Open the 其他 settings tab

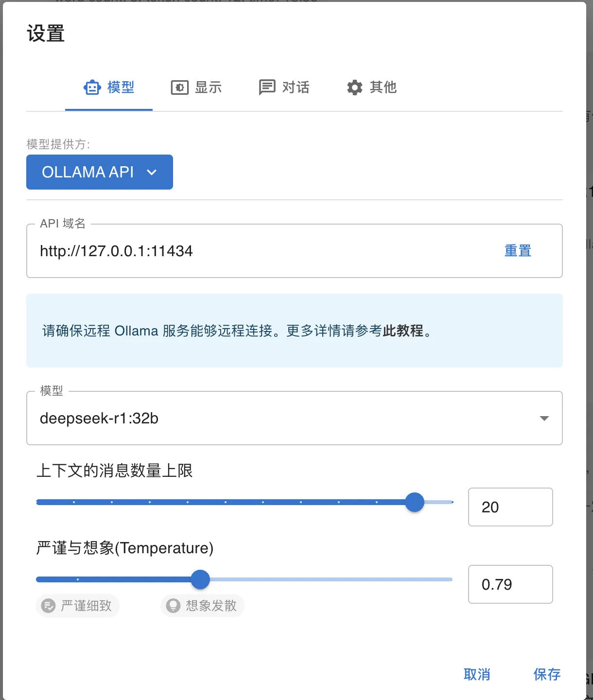371,87
